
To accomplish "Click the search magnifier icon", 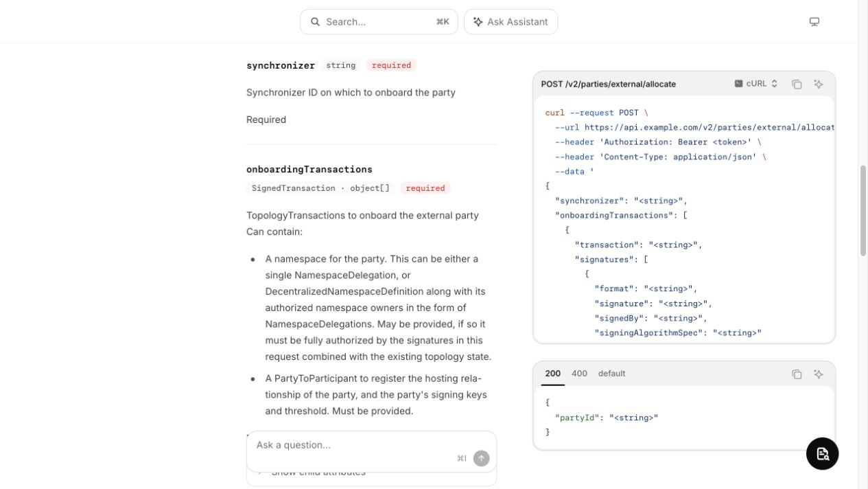I will click(315, 22).
